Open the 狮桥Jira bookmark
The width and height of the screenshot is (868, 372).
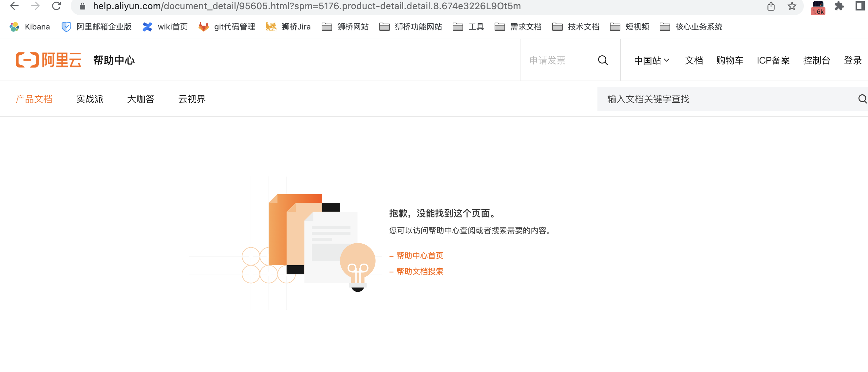(x=288, y=27)
